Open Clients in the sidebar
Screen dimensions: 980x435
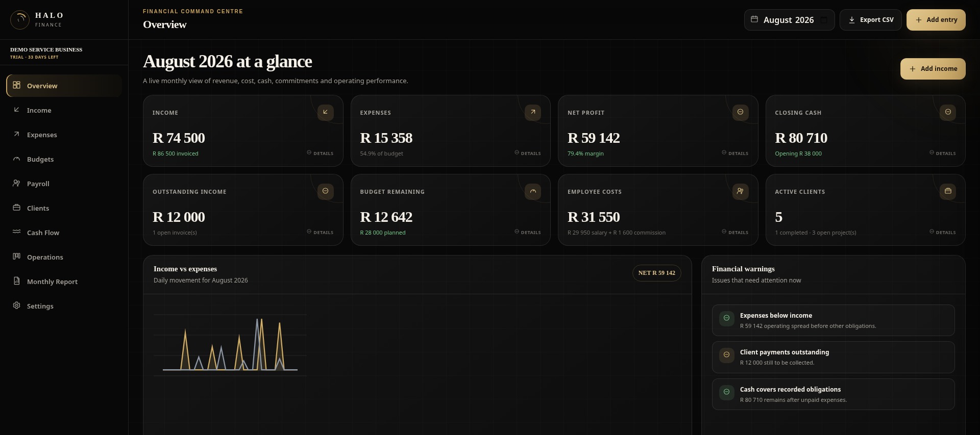(64, 208)
